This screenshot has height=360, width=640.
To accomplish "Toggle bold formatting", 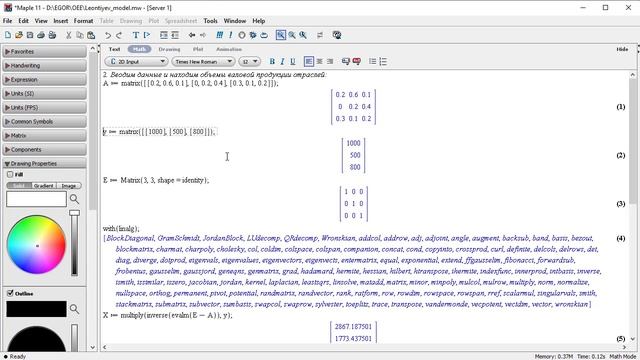I will coord(272,62).
